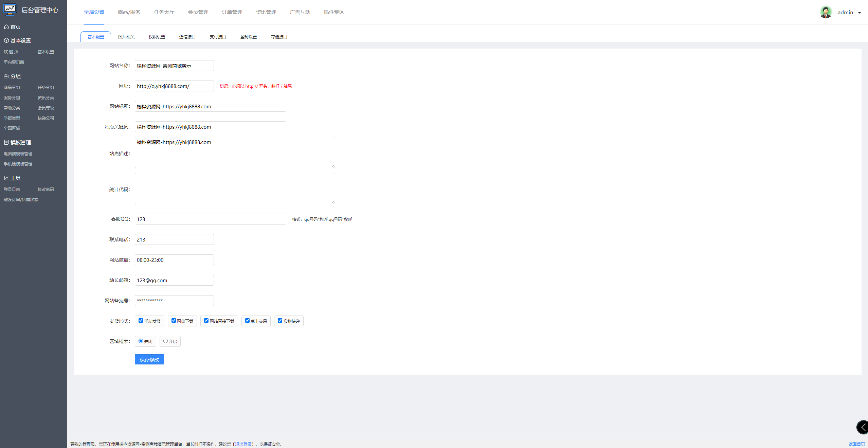
Task: Select the 关闭 radio button for 区域检索
Action: (x=141, y=341)
